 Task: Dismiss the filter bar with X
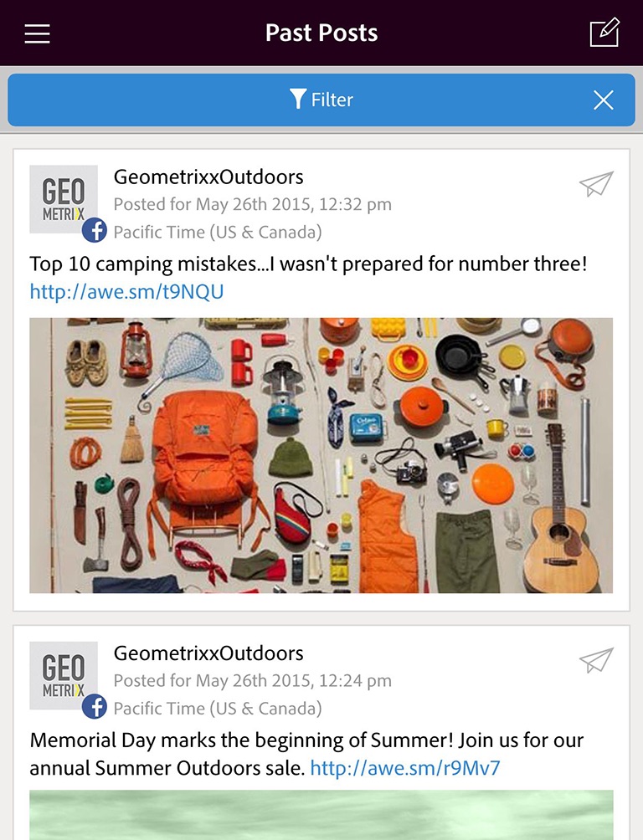pos(604,100)
